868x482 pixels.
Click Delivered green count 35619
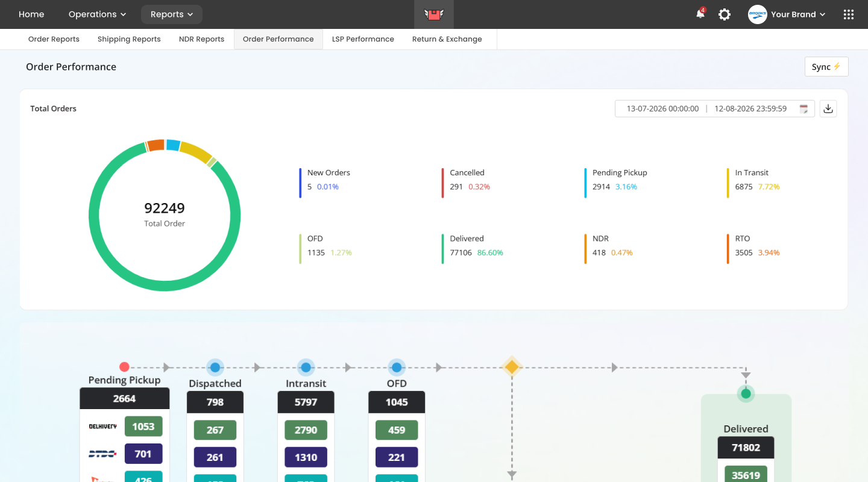[746, 475]
